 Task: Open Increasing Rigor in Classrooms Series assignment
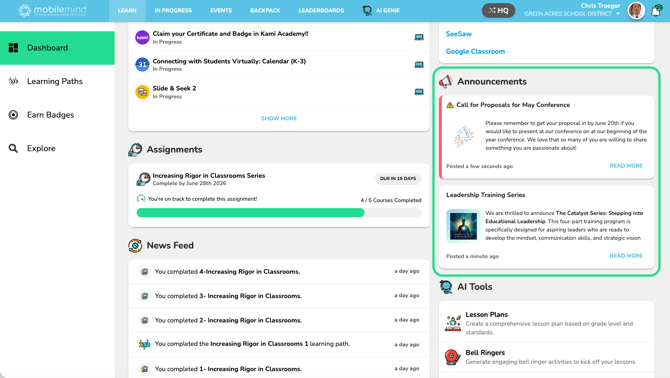pos(209,176)
